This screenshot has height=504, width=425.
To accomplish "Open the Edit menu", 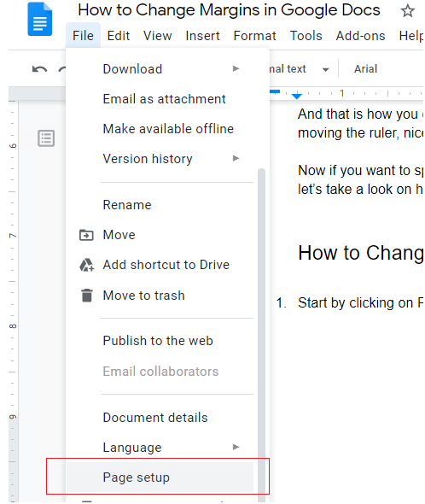I will tap(119, 36).
